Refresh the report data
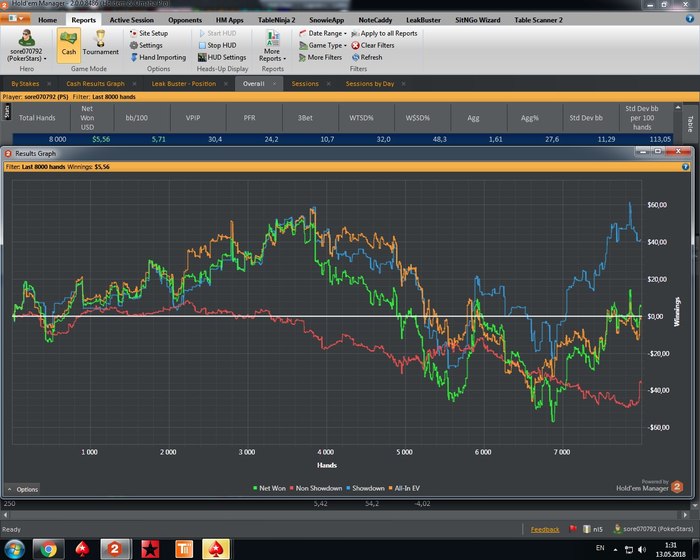The image size is (700, 560). point(367,58)
